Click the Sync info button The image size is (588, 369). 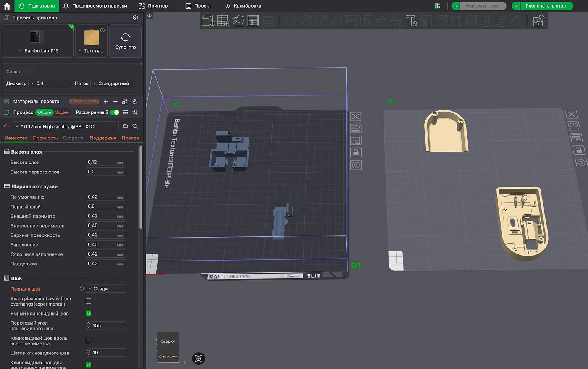click(125, 41)
